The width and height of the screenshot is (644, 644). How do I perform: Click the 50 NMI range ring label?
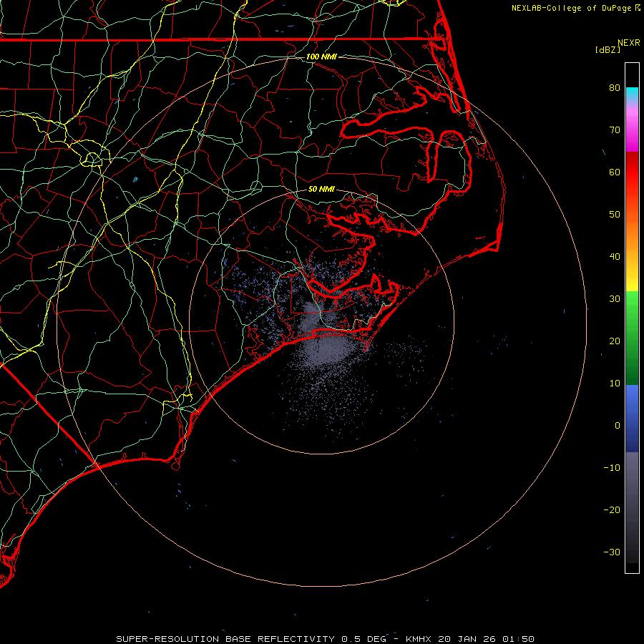coord(321,189)
